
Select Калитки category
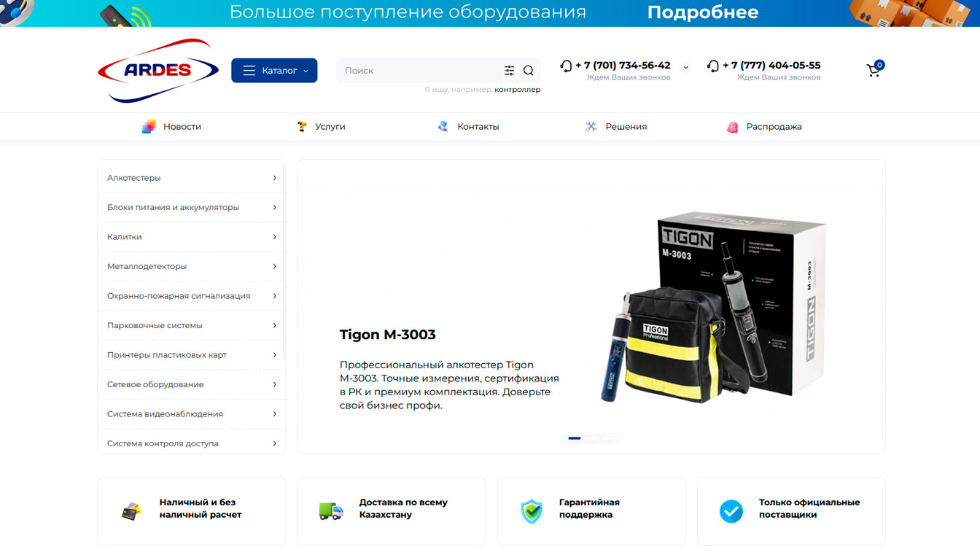point(125,237)
